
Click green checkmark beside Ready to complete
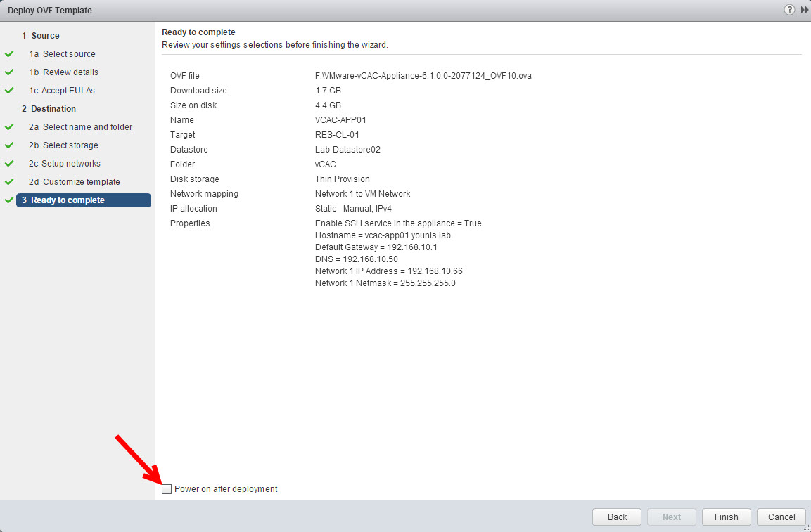tap(9, 200)
